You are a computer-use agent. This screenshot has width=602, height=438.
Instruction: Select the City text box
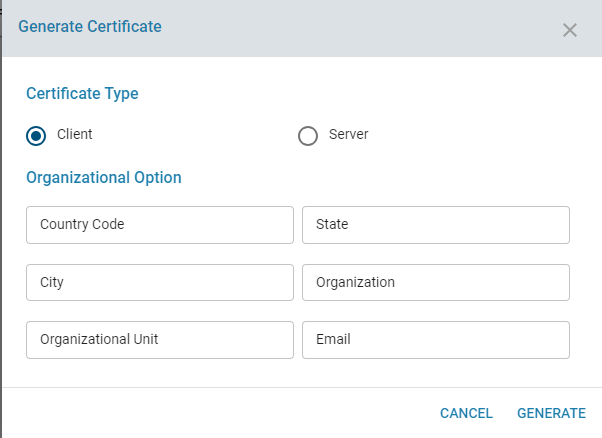[160, 282]
